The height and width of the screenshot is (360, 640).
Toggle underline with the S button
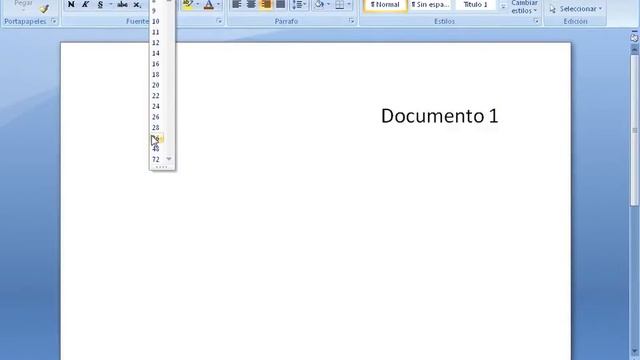click(x=100, y=4)
